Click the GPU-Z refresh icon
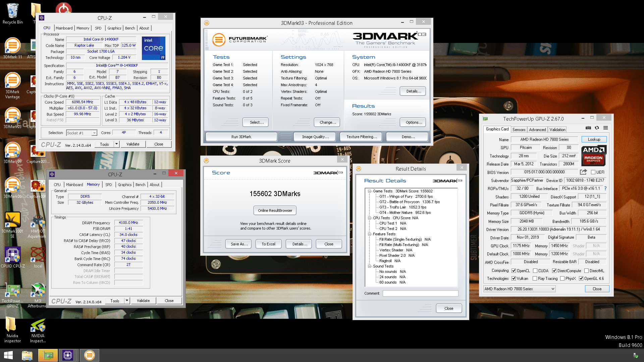Viewport: 644px width, 362px height. coord(597,128)
